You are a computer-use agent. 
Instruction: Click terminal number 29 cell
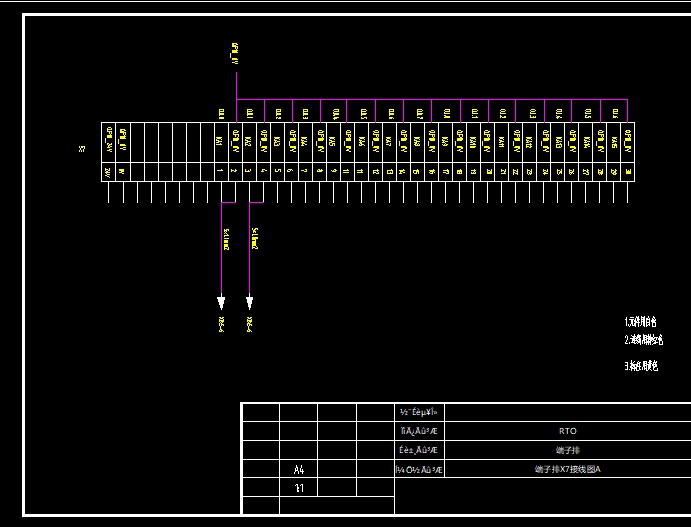[x=614, y=171]
